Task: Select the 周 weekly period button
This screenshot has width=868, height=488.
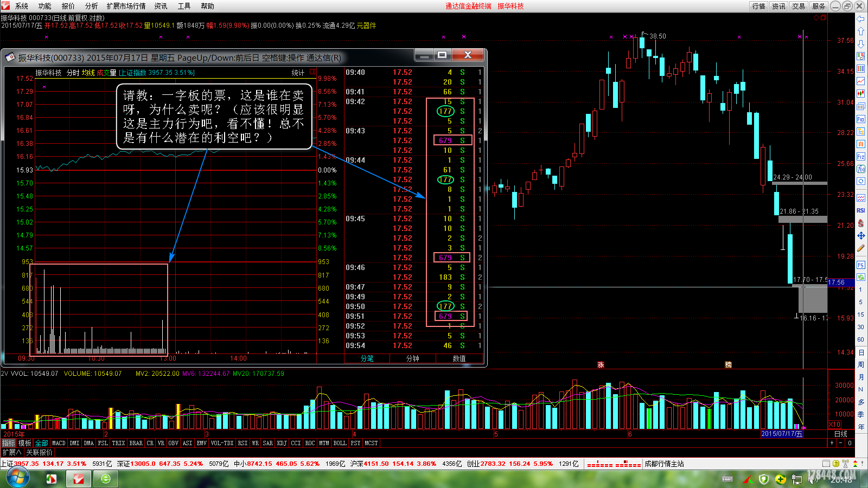Action: coord(860,364)
